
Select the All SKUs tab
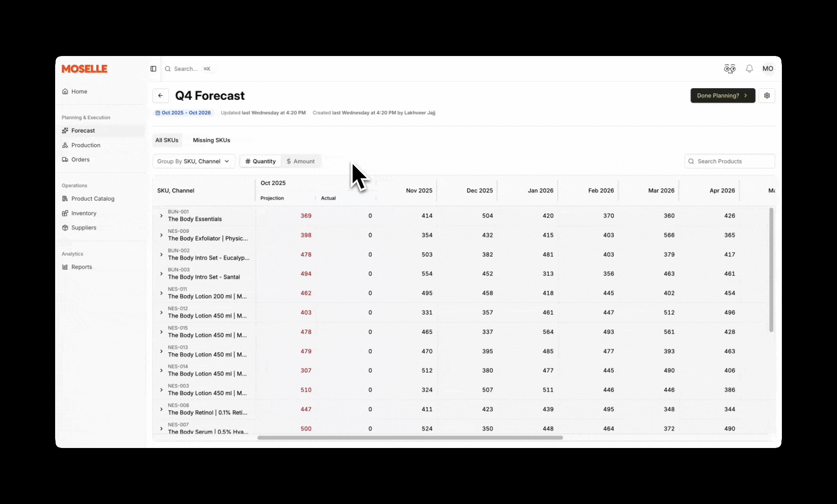coord(167,140)
